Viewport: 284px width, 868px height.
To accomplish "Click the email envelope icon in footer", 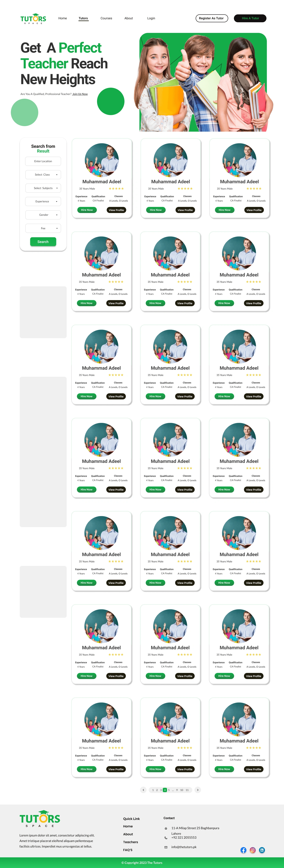I will point(166,847).
